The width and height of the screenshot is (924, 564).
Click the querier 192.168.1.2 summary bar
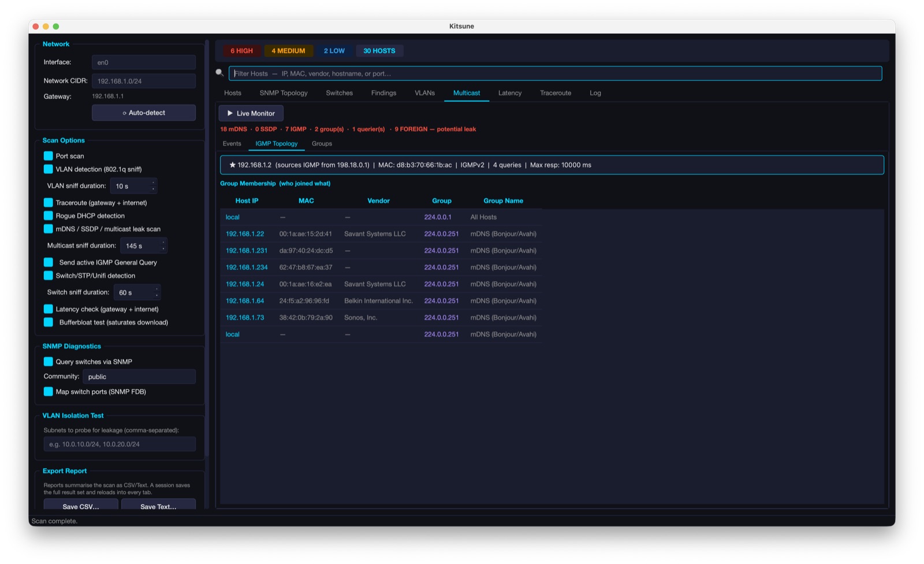(x=552, y=165)
